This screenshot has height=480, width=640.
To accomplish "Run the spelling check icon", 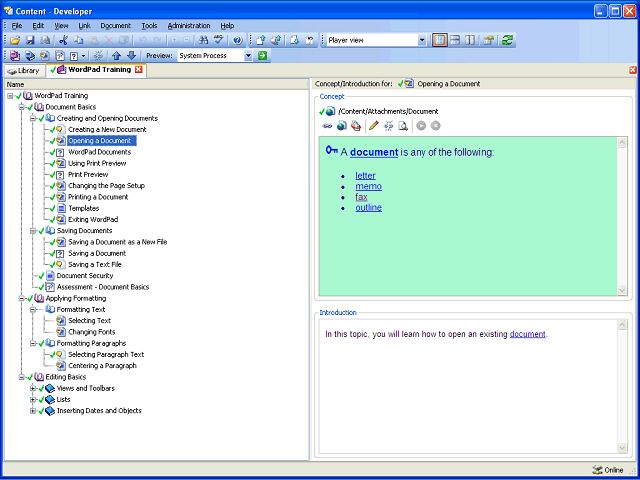I will [219, 40].
